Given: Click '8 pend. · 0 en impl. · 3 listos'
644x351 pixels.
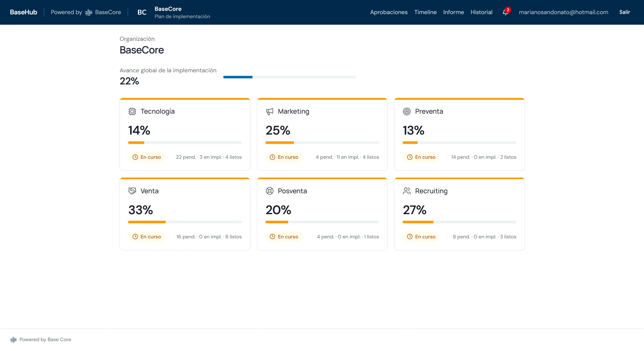Looking at the screenshot, I should 484,237.
